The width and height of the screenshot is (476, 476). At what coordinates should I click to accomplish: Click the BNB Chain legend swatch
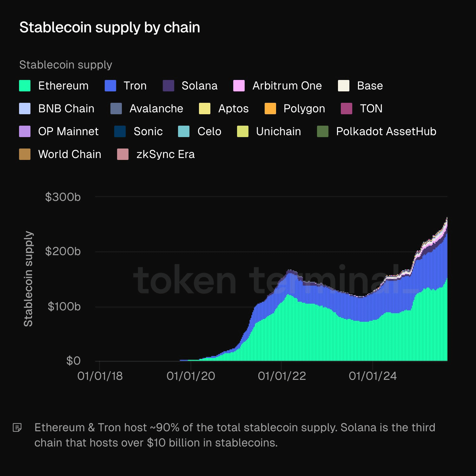click(x=25, y=109)
